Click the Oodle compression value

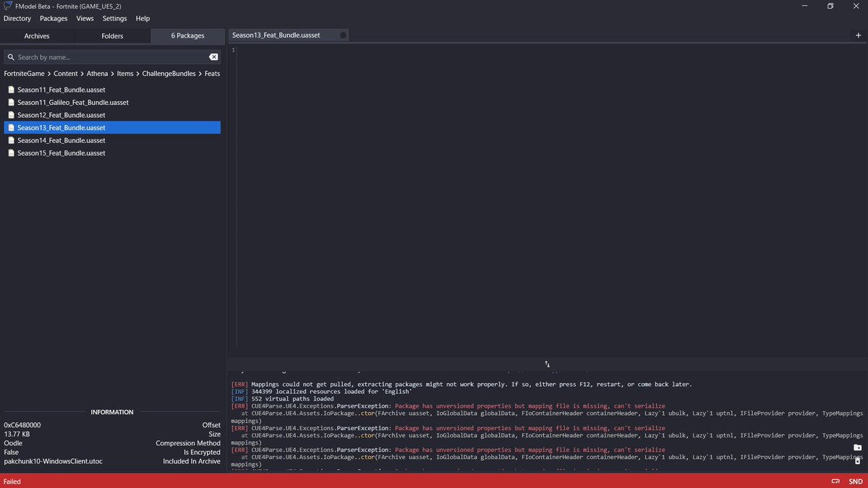click(x=13, y=443)
